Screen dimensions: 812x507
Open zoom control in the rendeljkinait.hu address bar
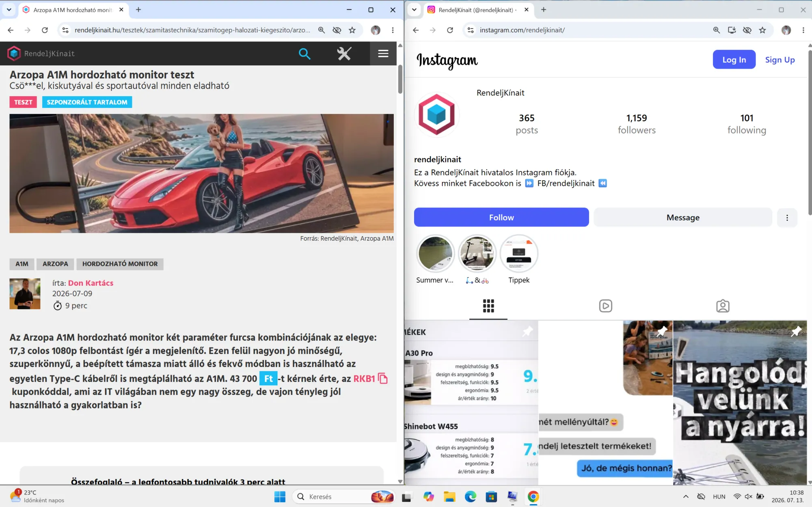pos(321,30)
